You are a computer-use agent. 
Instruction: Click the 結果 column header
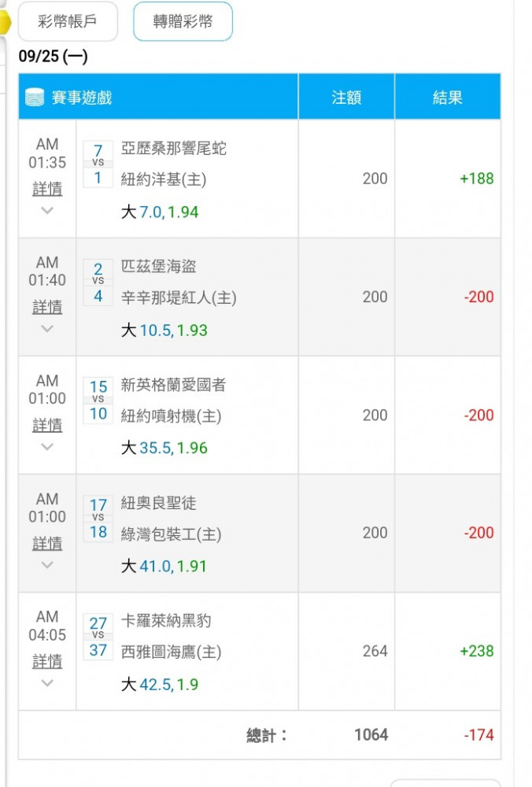(x=448, y=97)
